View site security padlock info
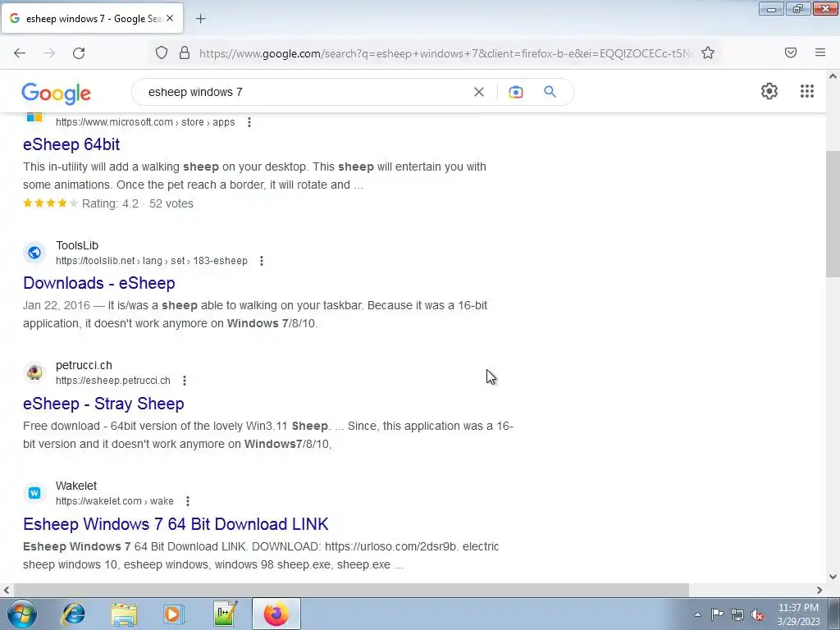This screenshot has width=840, height=630. [x=185, y=53]
